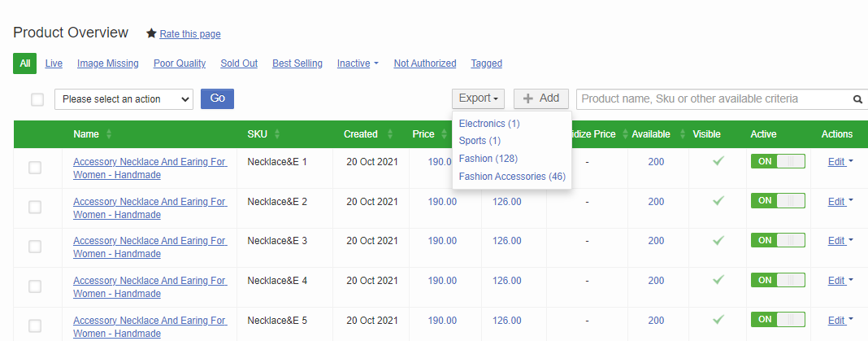Open the Rate this page link
Image resolution: width=868 pixels, height=341 pixels.
tap(190, 34)
